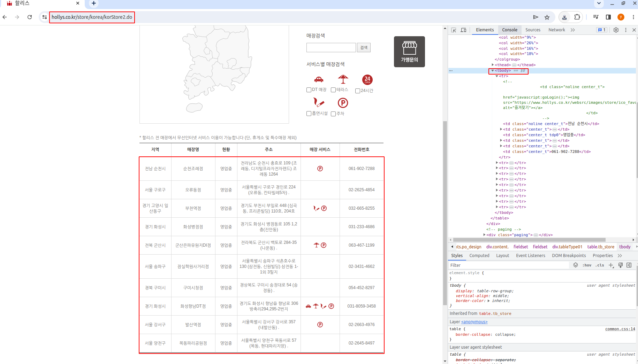This screenshot has height=364, width=638.
Task: Expand the div class="paging" node
Action: click(x=484, y=235)
